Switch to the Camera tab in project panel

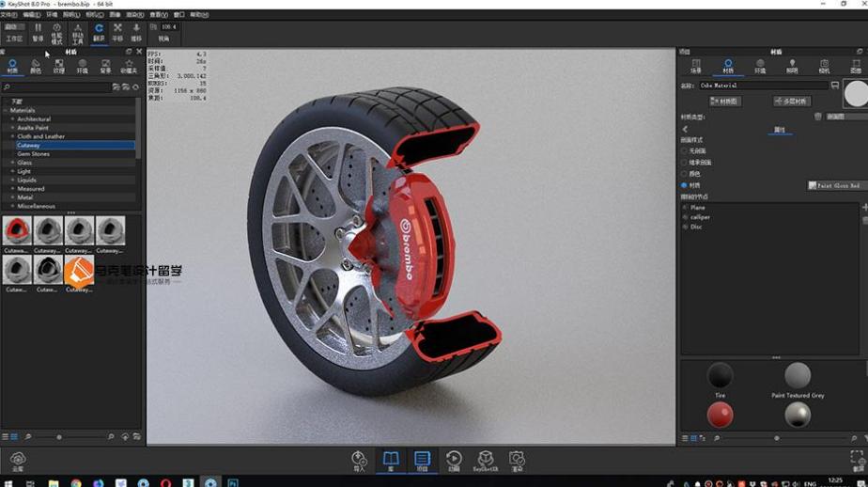pos(824,66)
